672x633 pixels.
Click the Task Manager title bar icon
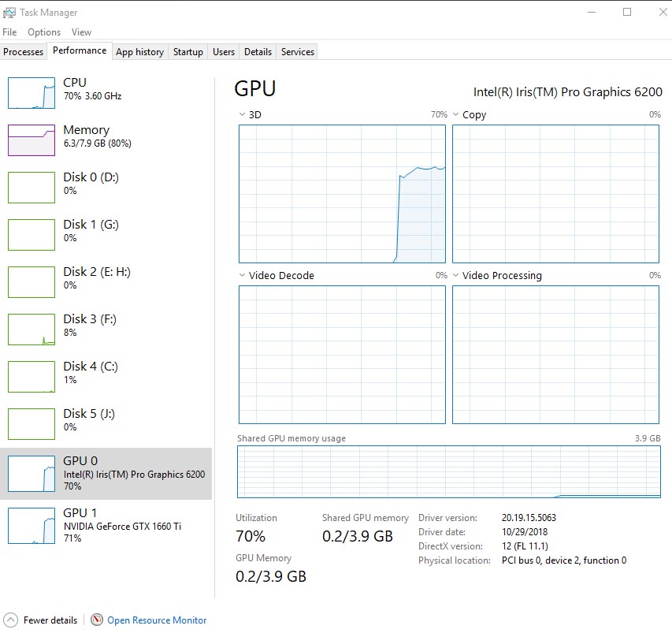tap(9, 13)
